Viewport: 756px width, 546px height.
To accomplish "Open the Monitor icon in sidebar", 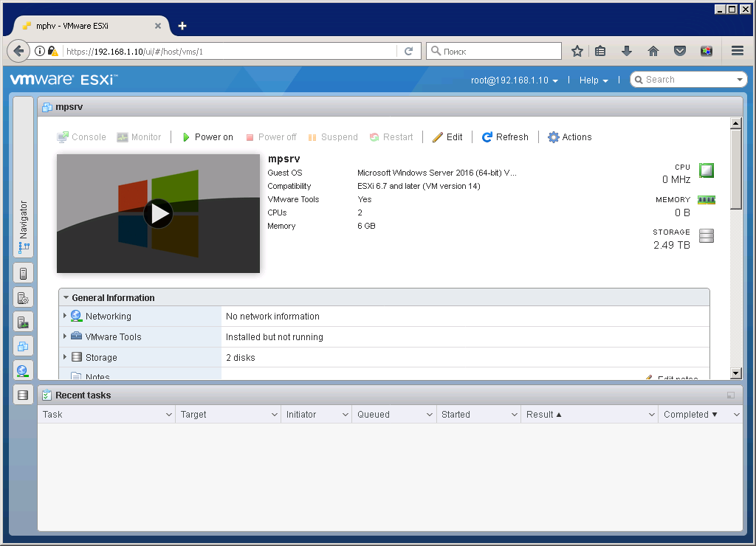I will coord(23,322).
